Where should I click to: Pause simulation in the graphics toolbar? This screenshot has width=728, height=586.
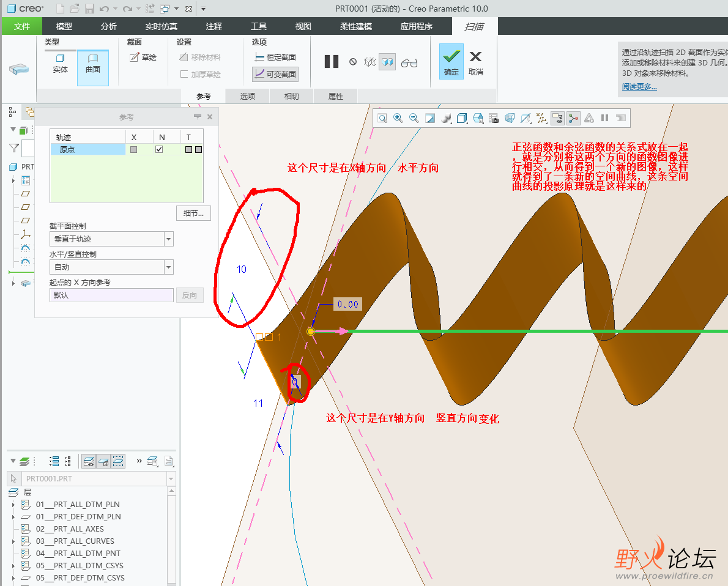click(x=604, y=118)
